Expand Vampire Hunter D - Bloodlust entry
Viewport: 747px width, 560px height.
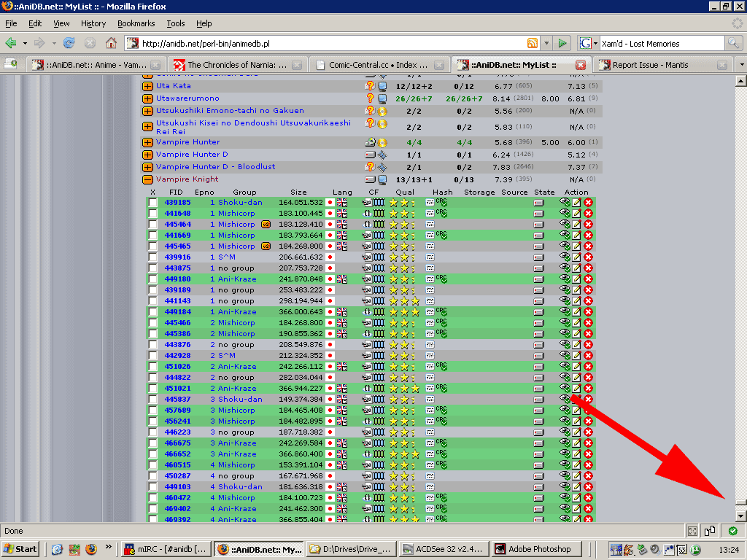pyautogui.click(x=147, y=167)
